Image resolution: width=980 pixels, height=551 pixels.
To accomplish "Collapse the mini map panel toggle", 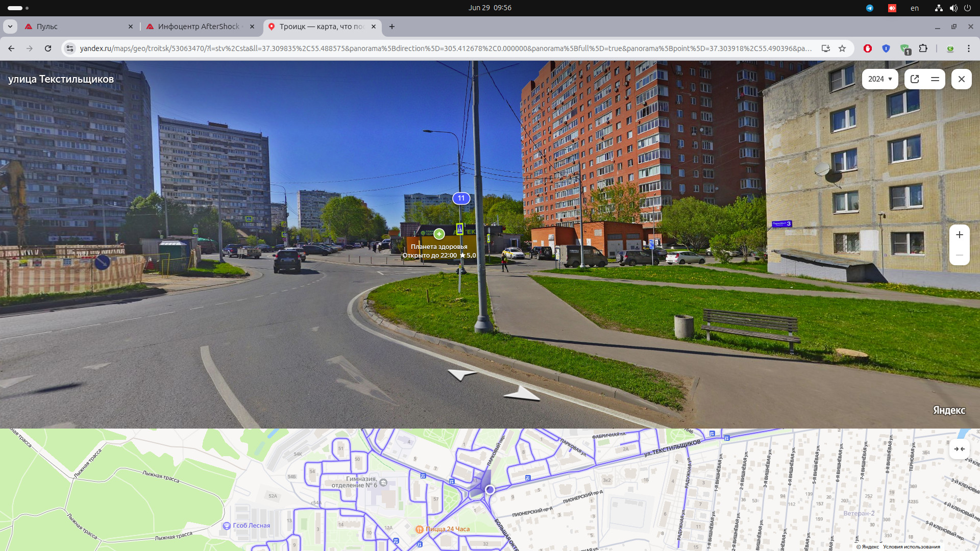I will coord(959,449).
